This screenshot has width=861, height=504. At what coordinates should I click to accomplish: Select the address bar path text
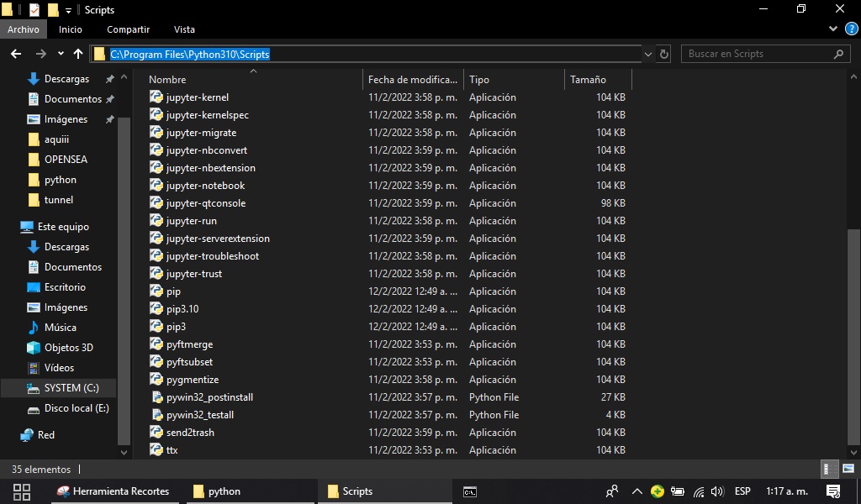coord(189,55)
